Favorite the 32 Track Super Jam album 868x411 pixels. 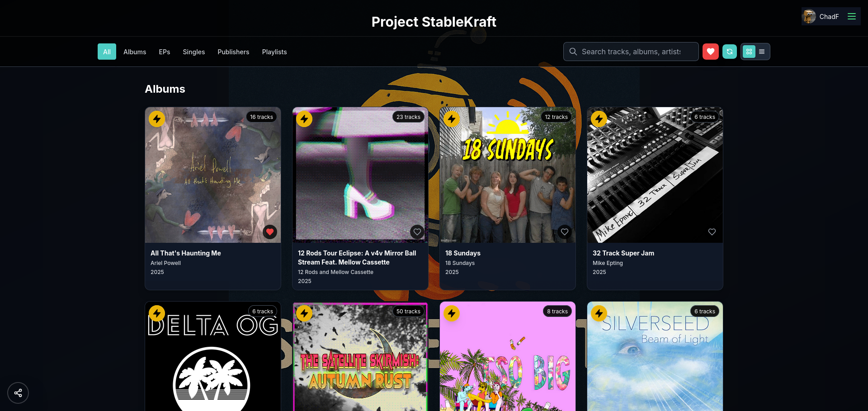pos(712,232)
